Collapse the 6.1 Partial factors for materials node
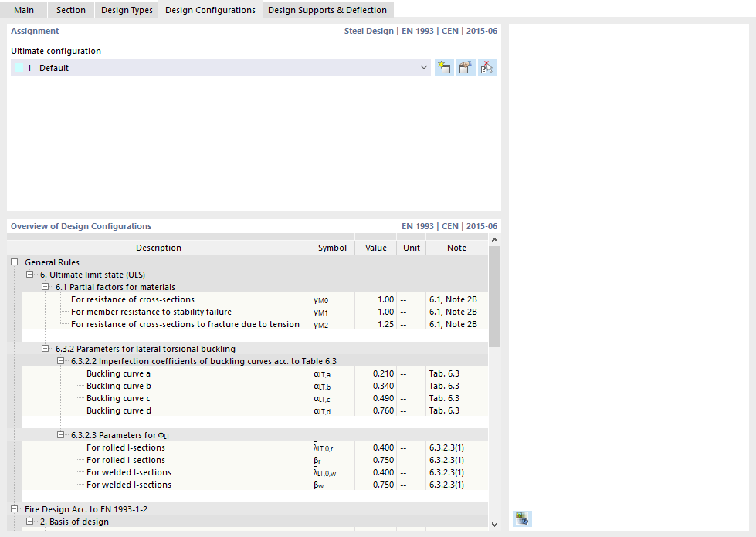This screenshot has height=537, width=756. pos(45,286)
